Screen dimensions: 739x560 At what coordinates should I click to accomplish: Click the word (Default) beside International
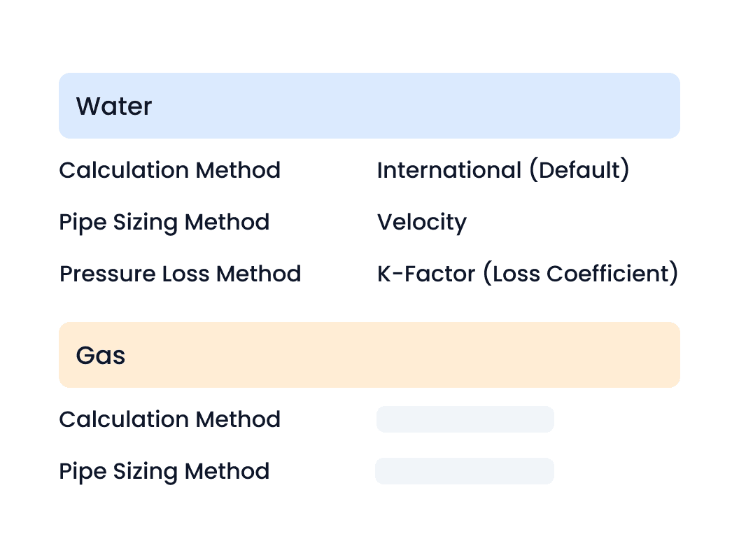[579, 169]
